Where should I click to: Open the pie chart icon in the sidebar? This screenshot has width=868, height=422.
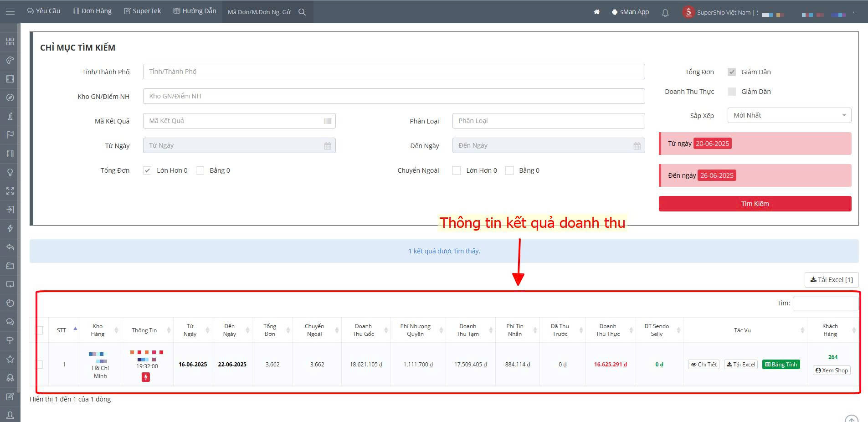(10, 303)
